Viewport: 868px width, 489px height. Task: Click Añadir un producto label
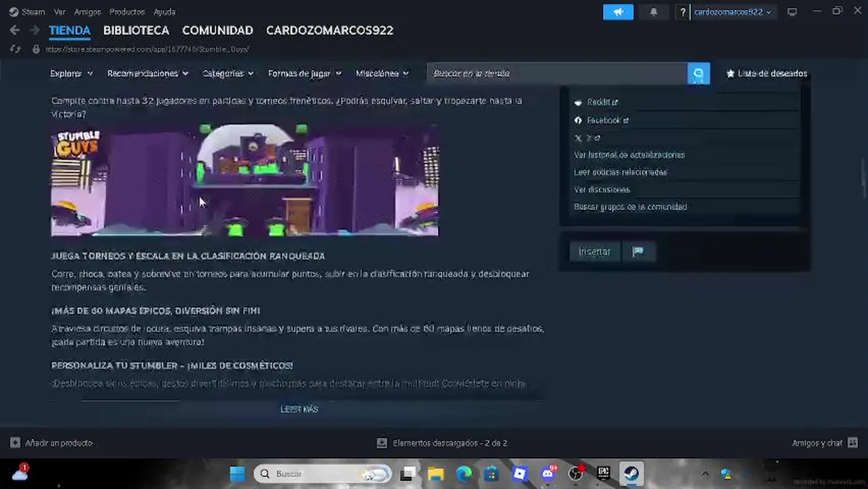coord(58,443)
